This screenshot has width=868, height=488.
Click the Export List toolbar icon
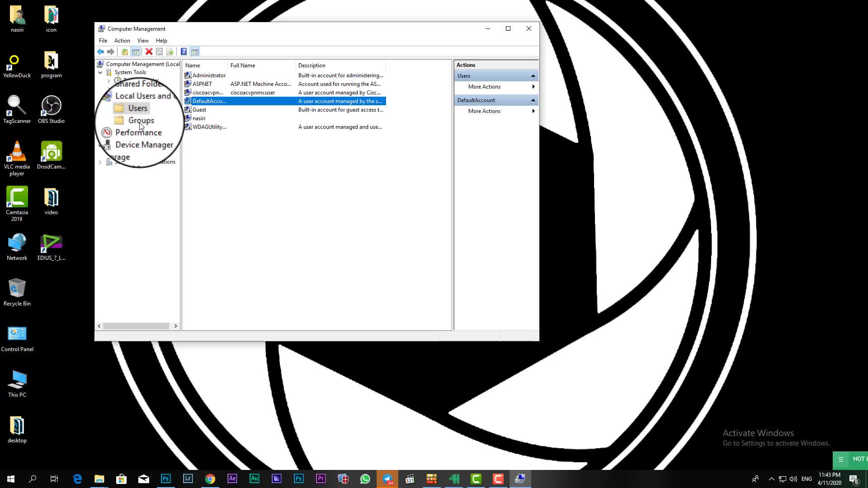pyautogui.click(x=170, y=52)
